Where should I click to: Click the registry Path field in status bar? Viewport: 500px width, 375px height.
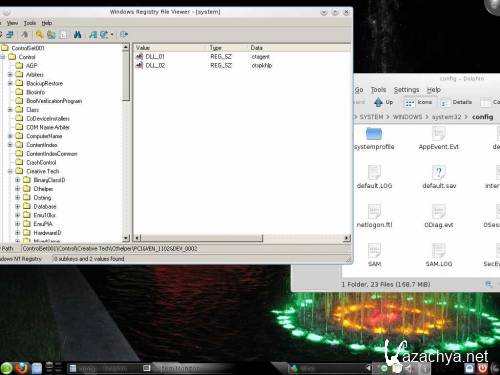tap(185, 249)
